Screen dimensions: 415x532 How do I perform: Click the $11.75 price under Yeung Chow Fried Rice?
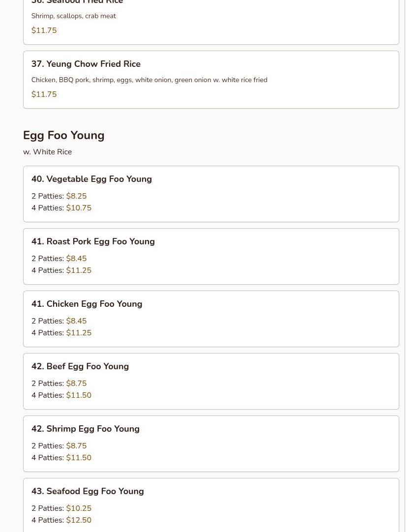click(44, 94)
